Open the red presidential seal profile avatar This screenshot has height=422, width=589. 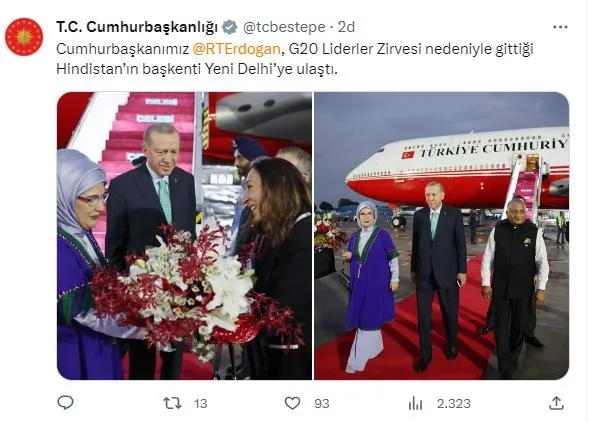tap(24, 37)
